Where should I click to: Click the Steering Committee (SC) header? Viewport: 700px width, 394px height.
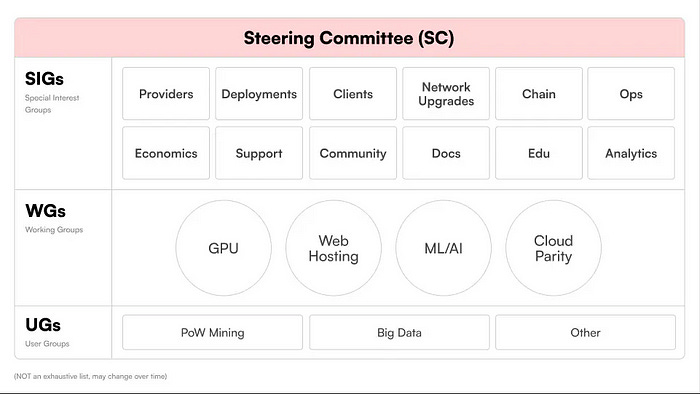point(349,38)
